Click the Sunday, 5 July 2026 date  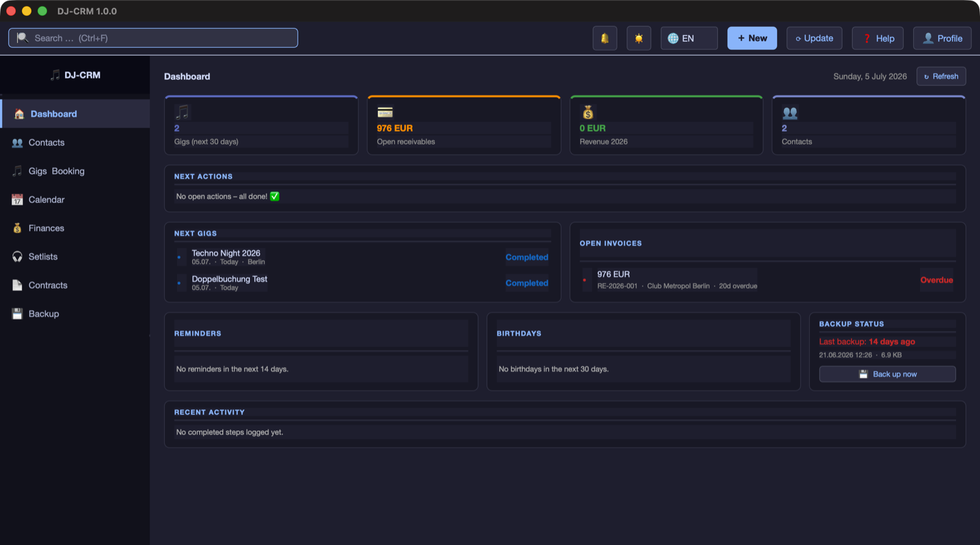coord(870,77)
